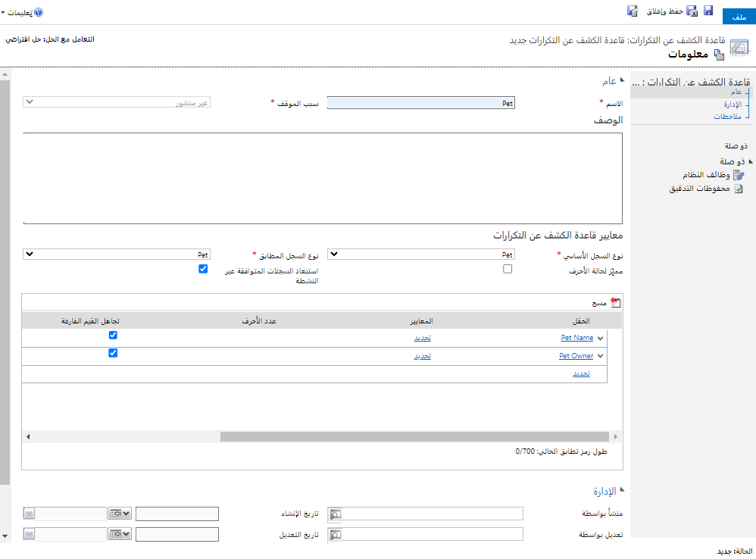The height and width of the screenshot is (559, 756).
Task: Click the مسح clear label
Action: 599,303
